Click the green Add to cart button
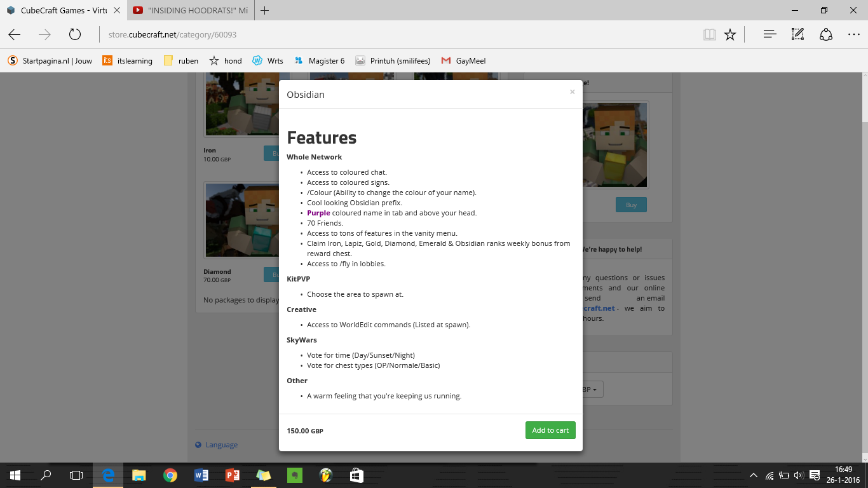Viewport: 868px width, 488px height. click(x=550, y=430)
